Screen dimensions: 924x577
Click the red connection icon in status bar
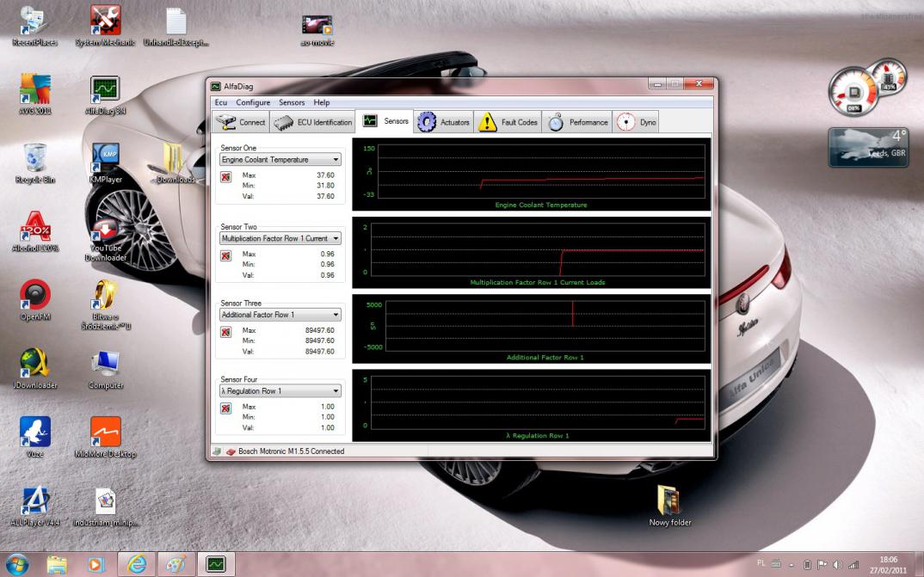click(231, 451)
